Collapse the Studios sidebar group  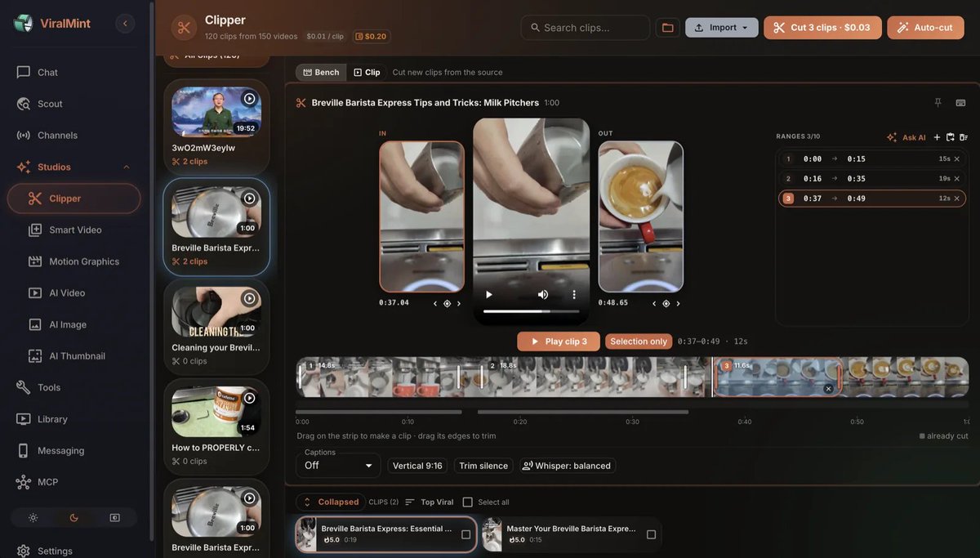click(127, 167)
